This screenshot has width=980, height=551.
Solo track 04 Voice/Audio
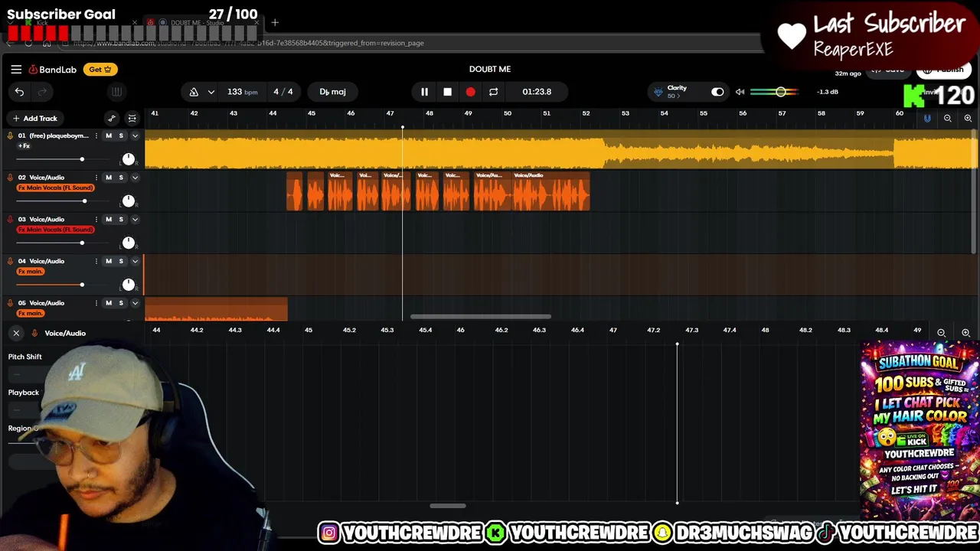[121, 261]
